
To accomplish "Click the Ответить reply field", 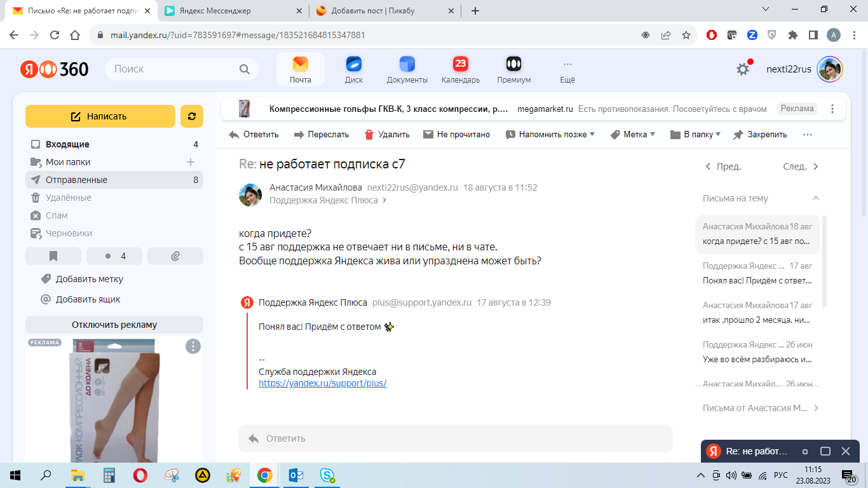I will point(455,438).
